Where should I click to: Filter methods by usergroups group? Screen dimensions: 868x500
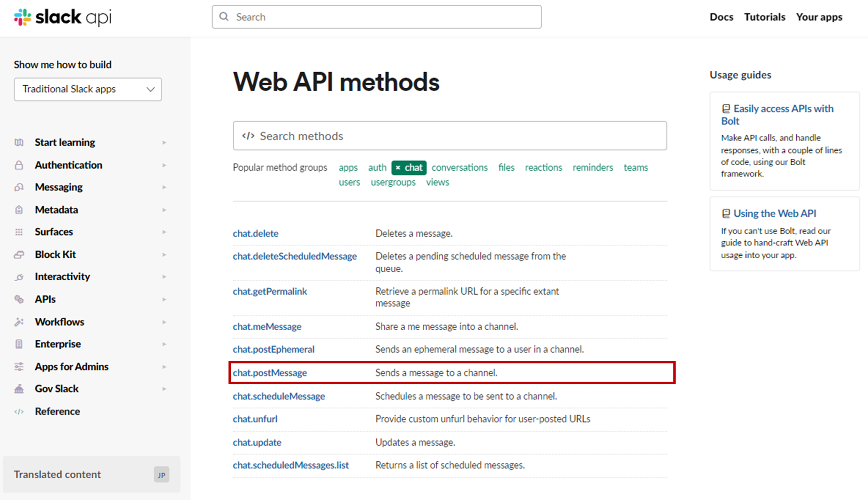tap(393, 182)
